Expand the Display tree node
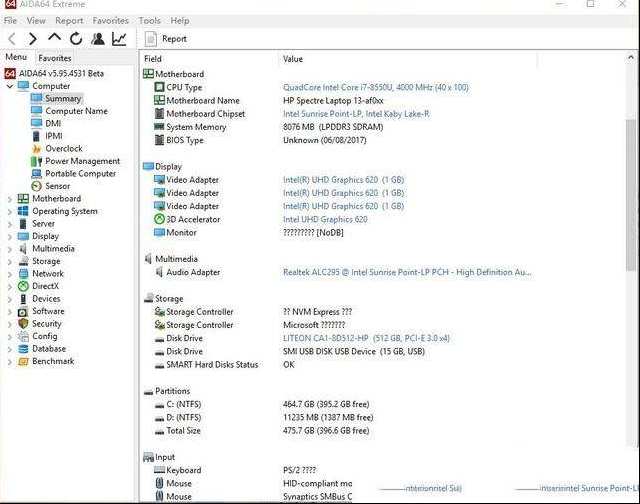This screenshot has height=504, width=640. (x=10, y=237)
